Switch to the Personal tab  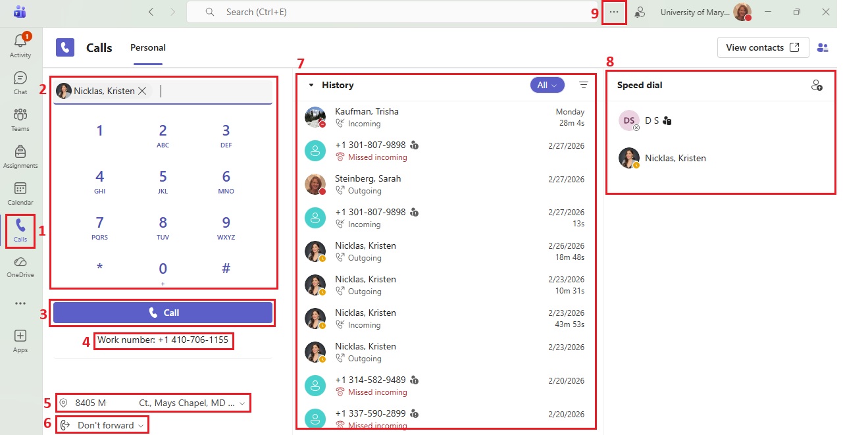pos(147,47)
